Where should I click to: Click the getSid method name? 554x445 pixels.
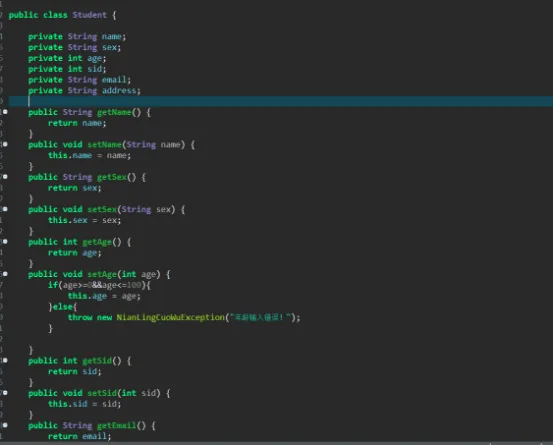97,361
